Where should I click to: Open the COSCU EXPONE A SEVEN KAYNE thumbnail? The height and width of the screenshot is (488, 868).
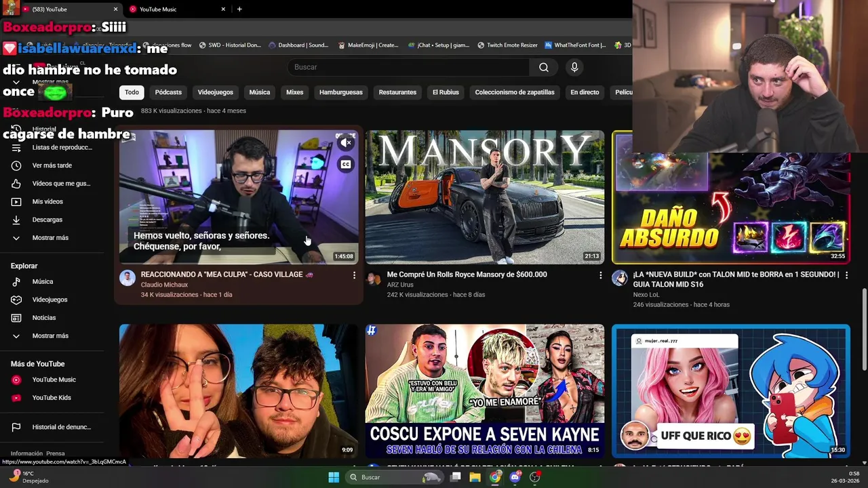[484, 391]
